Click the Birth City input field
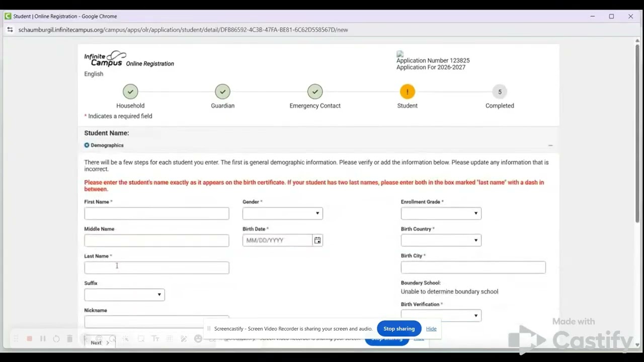This screenshot has height=362, width=644. point(473,267)
